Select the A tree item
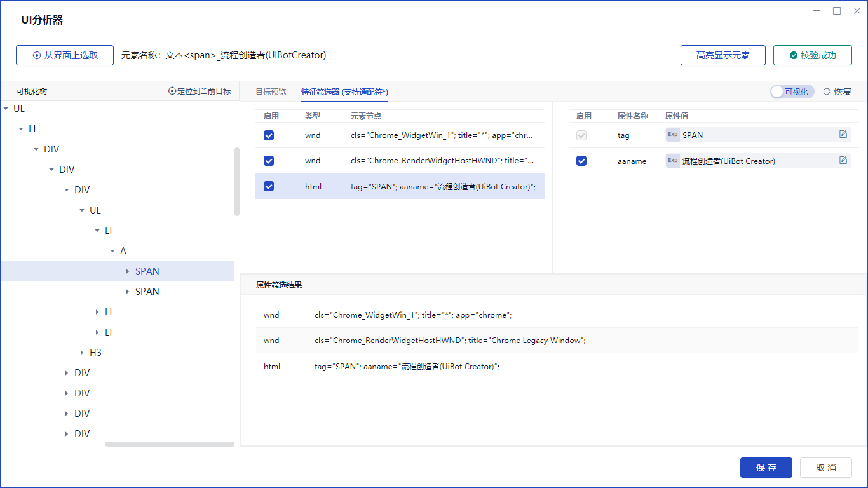Image resolution: width=868 pixels, height=488 pixels. (x=123, y=251)
